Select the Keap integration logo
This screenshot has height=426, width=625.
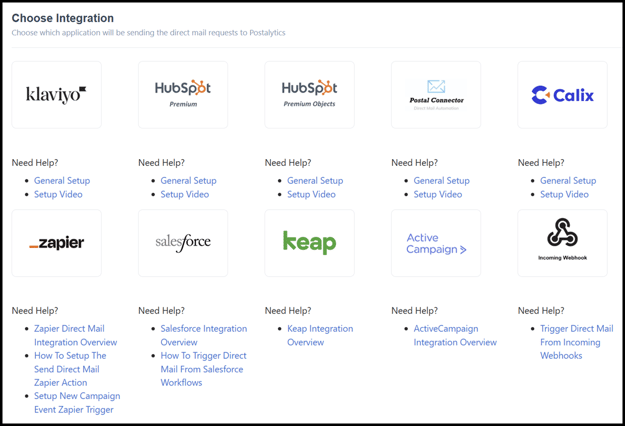[309, 243]
